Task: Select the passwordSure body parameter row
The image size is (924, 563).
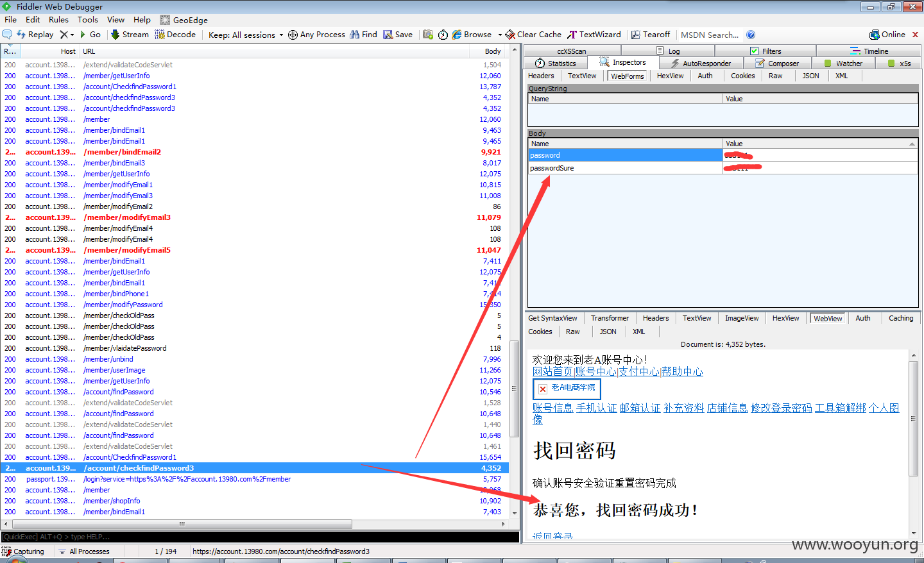Action: click(x=723, y=168)
